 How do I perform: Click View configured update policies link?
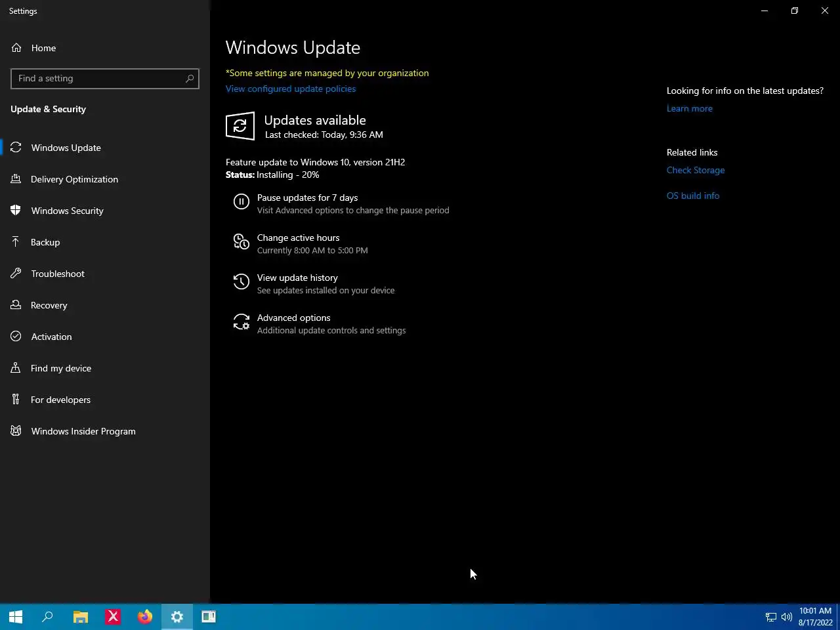pos(291,89)
